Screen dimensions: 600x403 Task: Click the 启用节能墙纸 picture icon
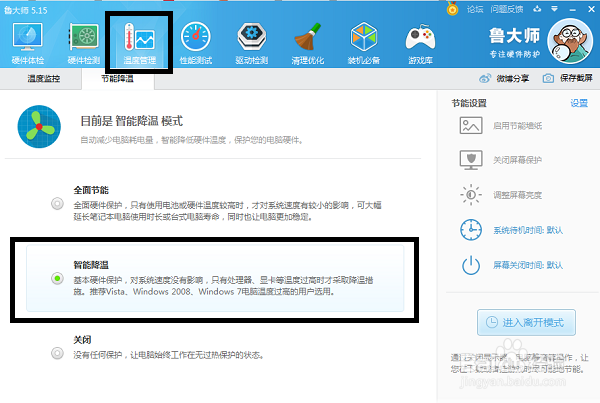coord(471,126)
